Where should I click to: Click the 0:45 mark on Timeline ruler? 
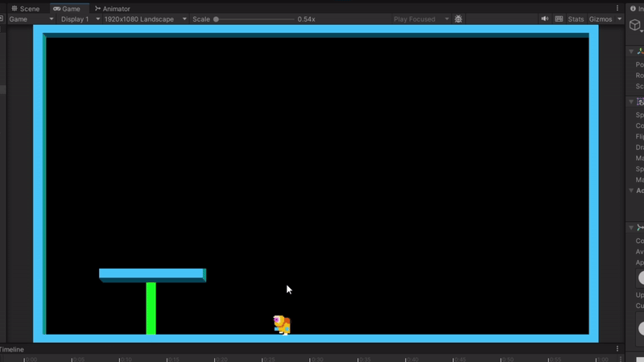click(460, 360)
